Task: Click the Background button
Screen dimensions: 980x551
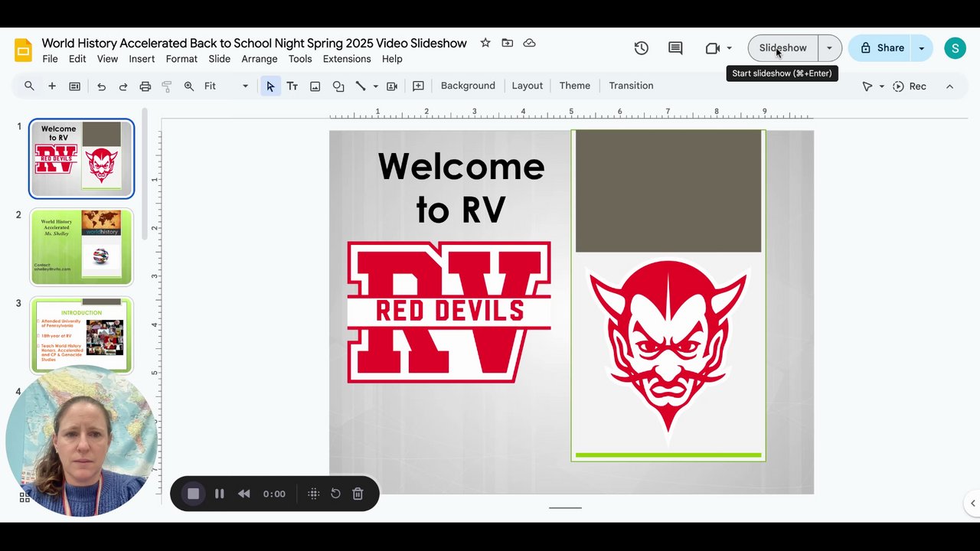Action: (468, 86)
